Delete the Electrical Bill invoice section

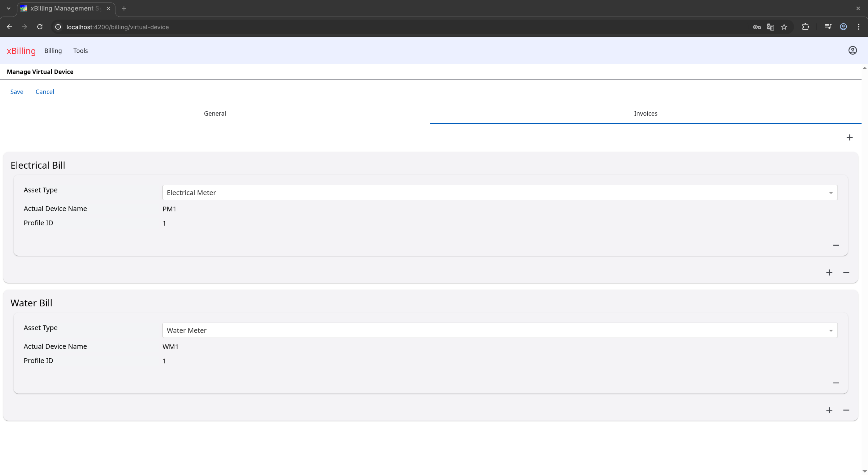click(846, 272)
